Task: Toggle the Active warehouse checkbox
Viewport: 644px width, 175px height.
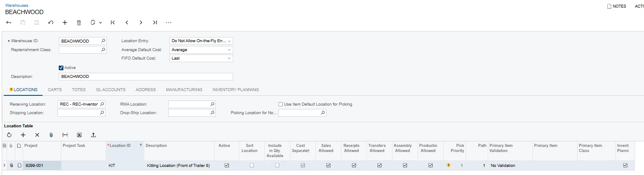Action: pos(61,68)
